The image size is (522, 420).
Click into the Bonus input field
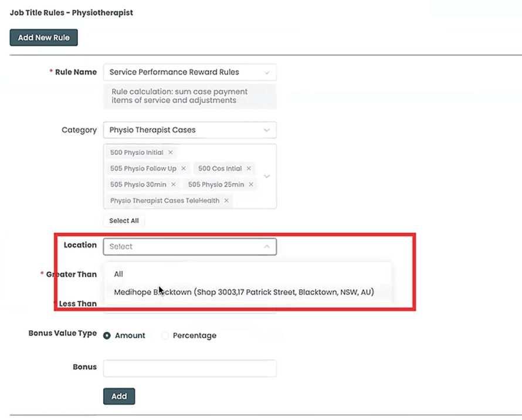click(x=189, y=368)
